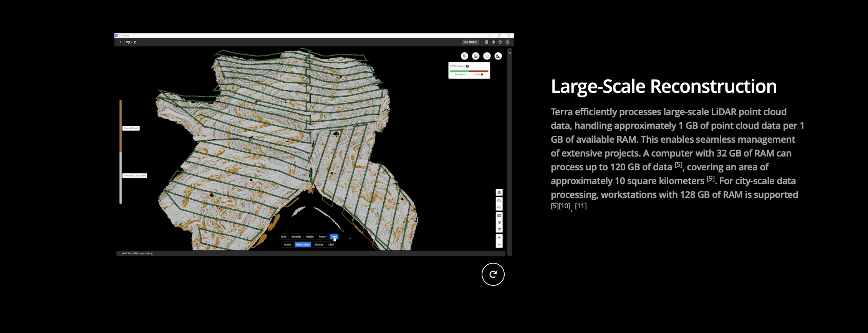Edit WGS 84 / UTM coordinate system
This screenshot has height=333, width=868.
[152, 254]
